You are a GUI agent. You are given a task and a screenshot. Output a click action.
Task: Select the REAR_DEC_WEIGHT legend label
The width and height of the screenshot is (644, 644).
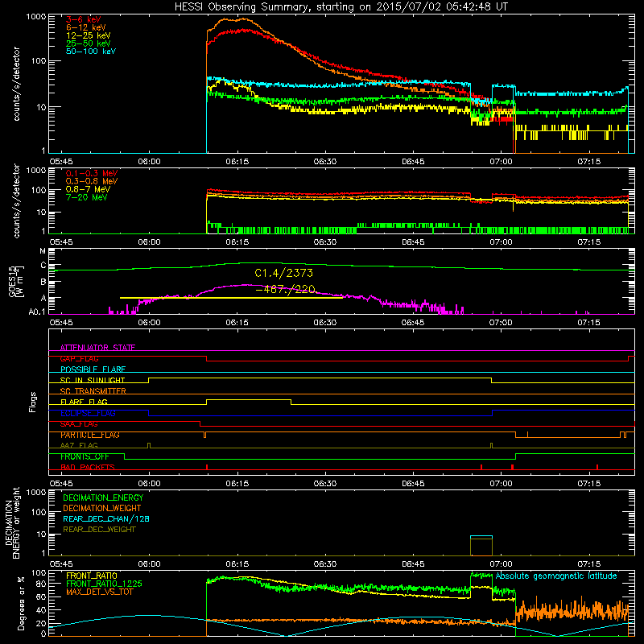tap(99, 530)
